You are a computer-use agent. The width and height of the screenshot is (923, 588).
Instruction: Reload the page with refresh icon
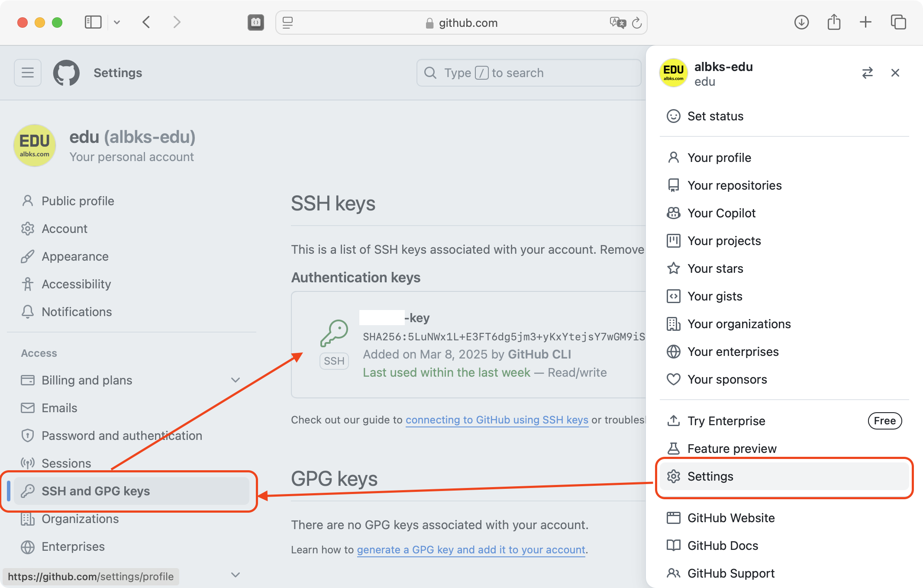pos(637,23)
